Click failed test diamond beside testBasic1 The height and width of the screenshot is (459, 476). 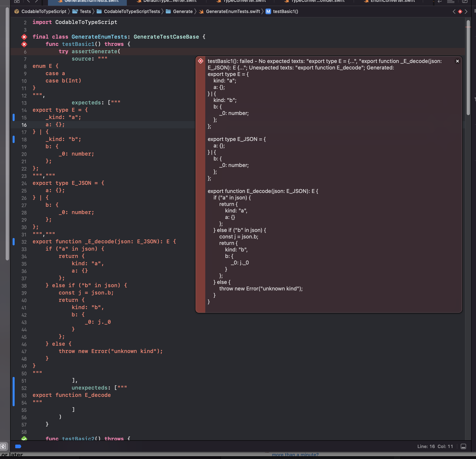tap(24, 44)
